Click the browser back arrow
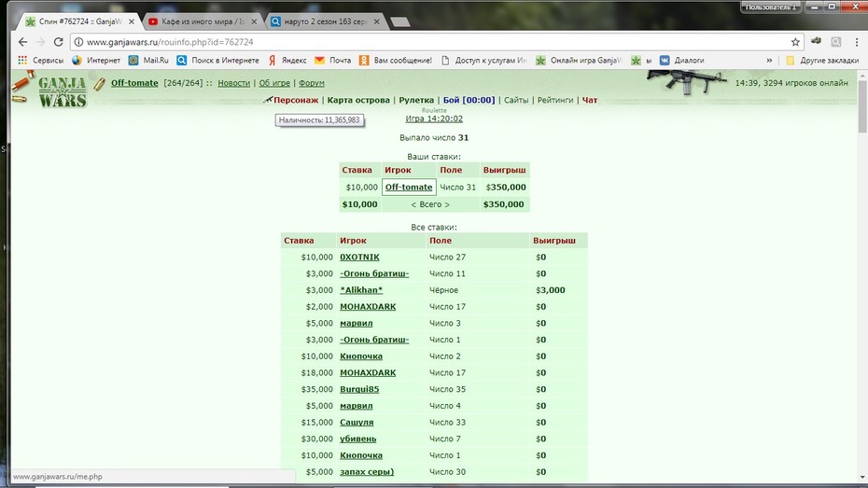 (22, 42)
